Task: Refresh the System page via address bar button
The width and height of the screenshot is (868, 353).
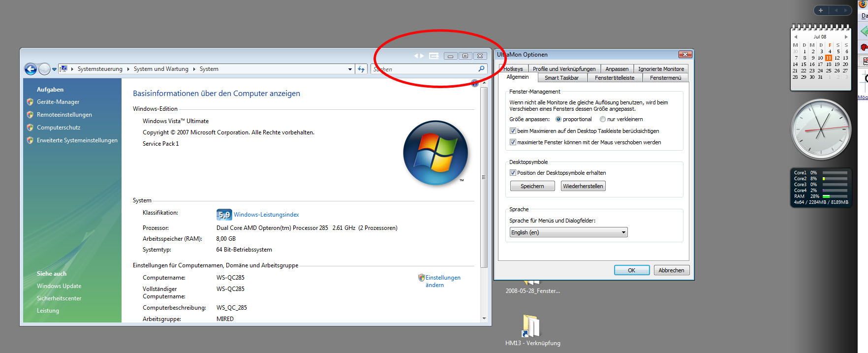Action: [361, 69]
